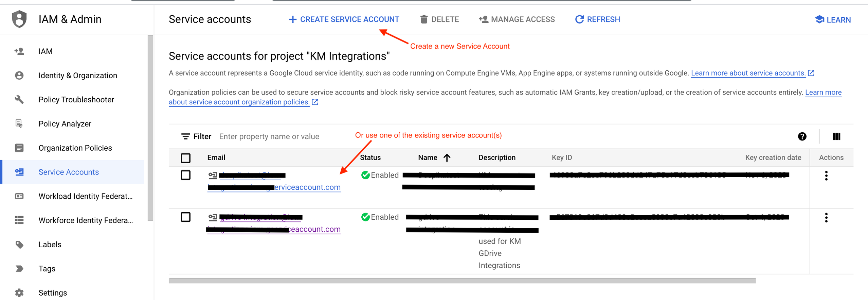Viewport: 868px width, 300px height.
Task: Select Service Accounts in sidebar
Action: 72,172
